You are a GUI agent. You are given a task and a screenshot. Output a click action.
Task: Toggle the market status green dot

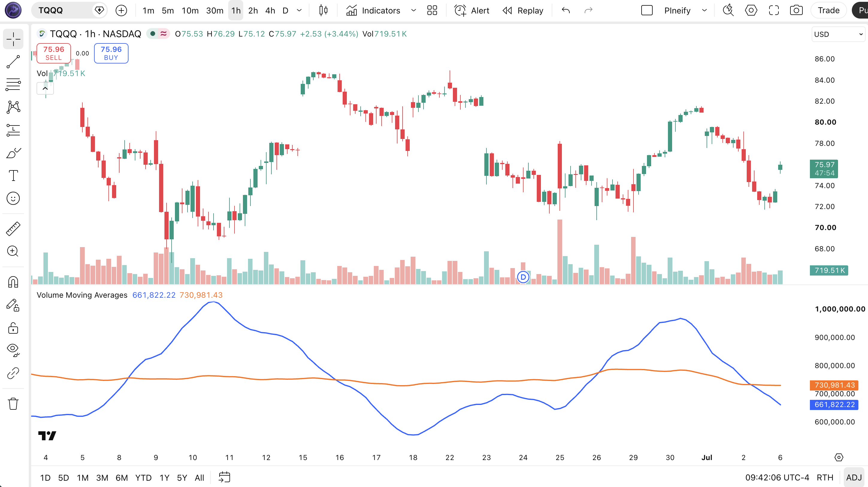pyautogui.click(x=153, y=33)
